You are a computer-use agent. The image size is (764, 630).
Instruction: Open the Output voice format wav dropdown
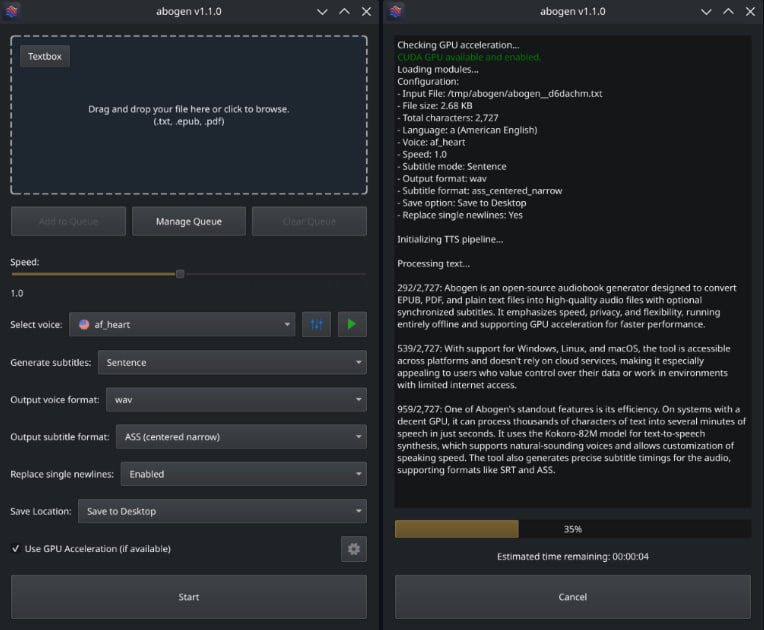point(236,400)
